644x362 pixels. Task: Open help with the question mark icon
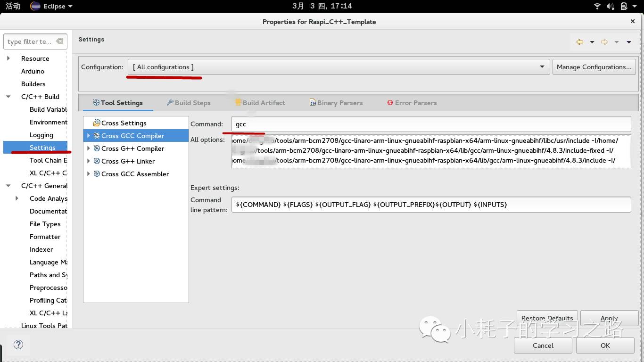18,345
